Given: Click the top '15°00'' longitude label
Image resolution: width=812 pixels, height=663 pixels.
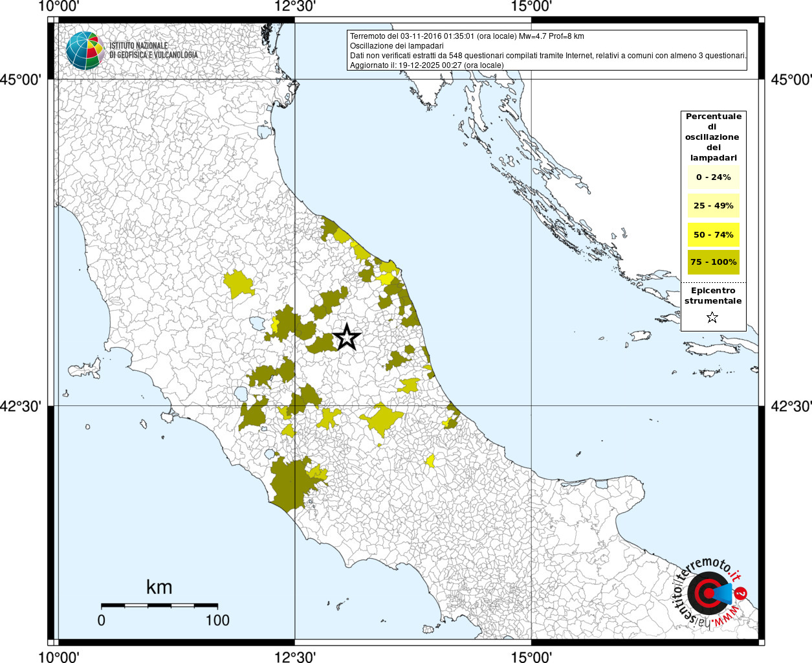Looking at the screenshot, I should tap(531, 6).
